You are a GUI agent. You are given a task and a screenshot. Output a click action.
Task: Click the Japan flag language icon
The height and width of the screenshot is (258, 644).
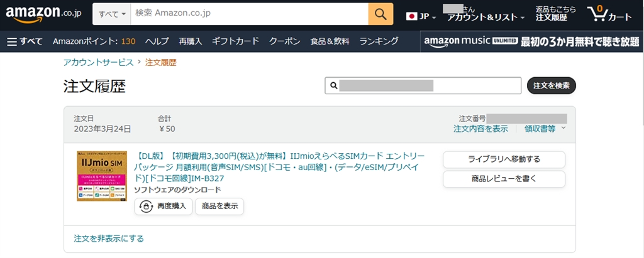coord(413,16)
